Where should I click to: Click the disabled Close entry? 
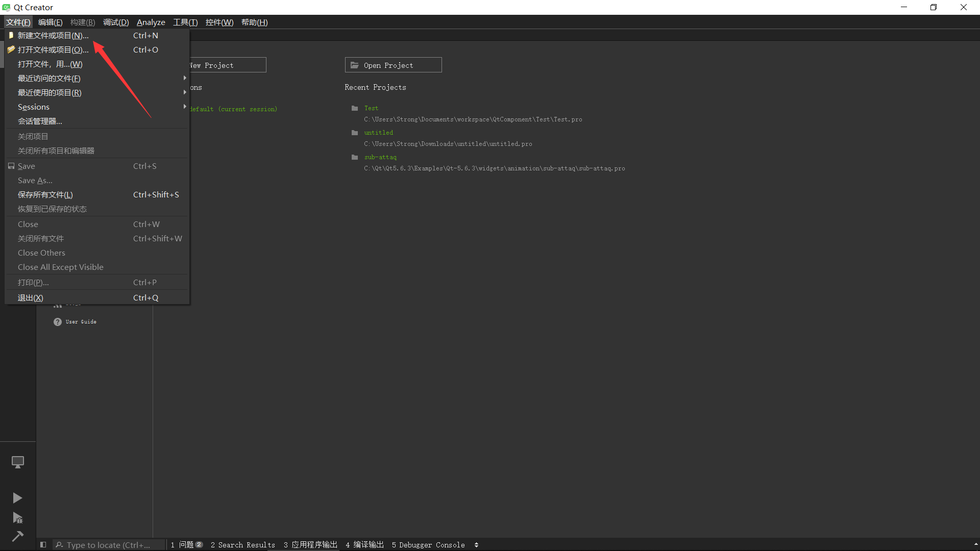pos(97,224)
